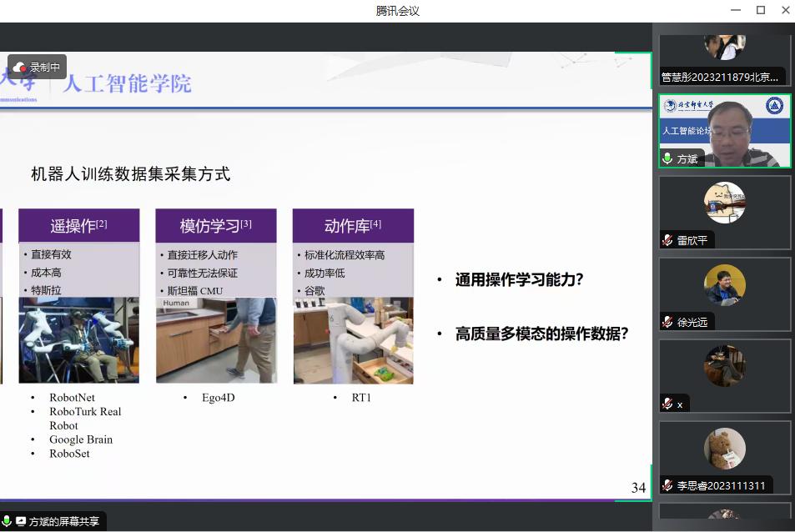This screenshot has height=532, width=795.
Task: Click the human opening drawer photo
Action: [x=216, y=340]
